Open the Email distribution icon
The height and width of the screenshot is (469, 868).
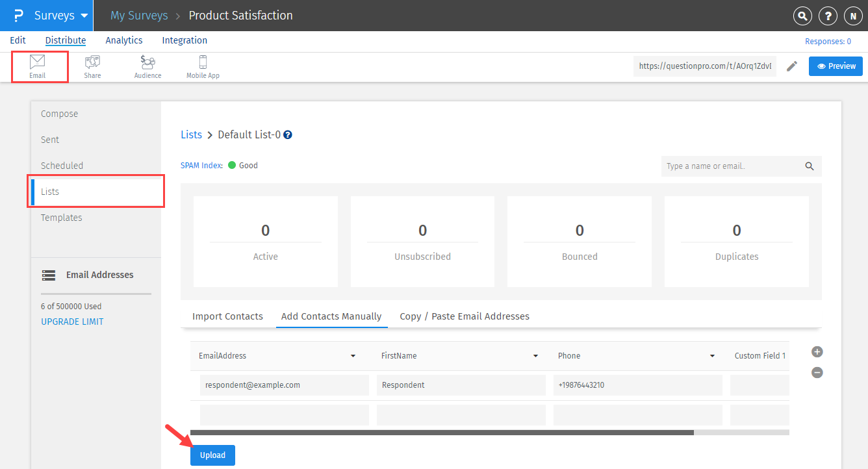point(37,66)
